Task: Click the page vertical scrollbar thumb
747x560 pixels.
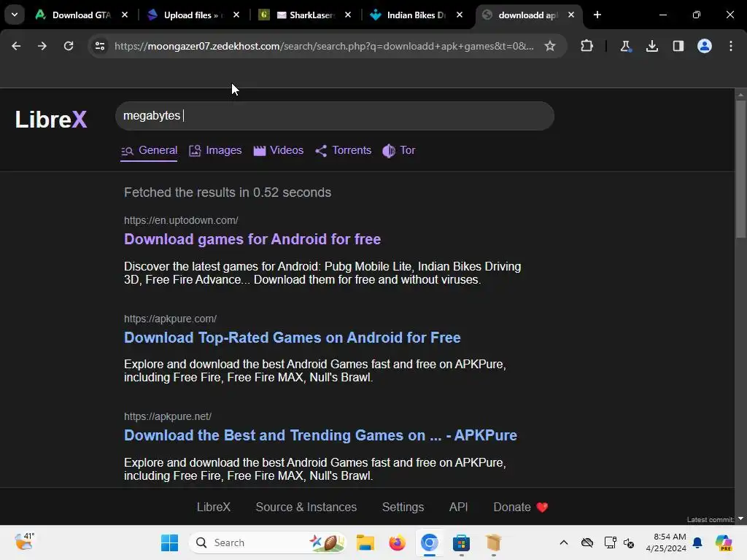Action: (740, 169)
